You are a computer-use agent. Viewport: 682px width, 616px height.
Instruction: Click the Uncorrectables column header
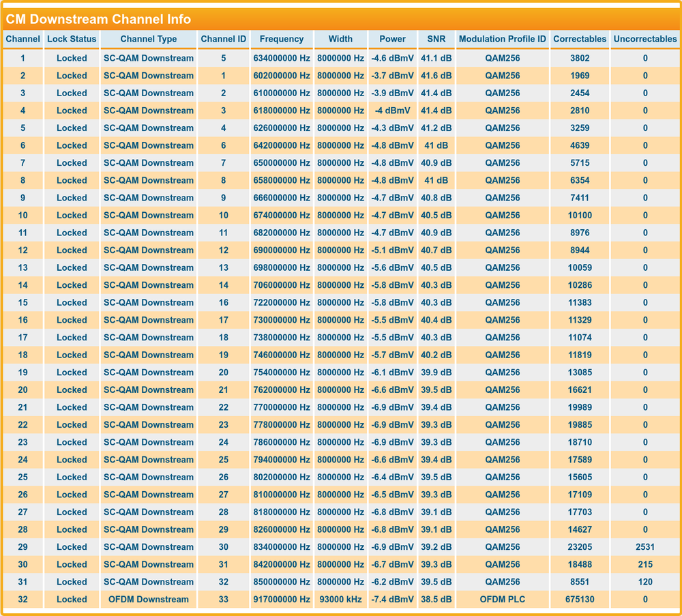tap(644, 39)
